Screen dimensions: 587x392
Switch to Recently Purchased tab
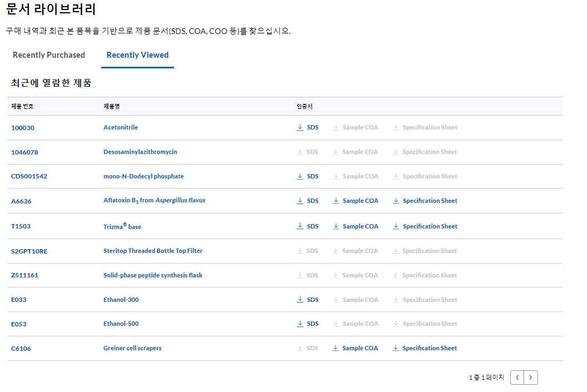(x=49, y=55)
